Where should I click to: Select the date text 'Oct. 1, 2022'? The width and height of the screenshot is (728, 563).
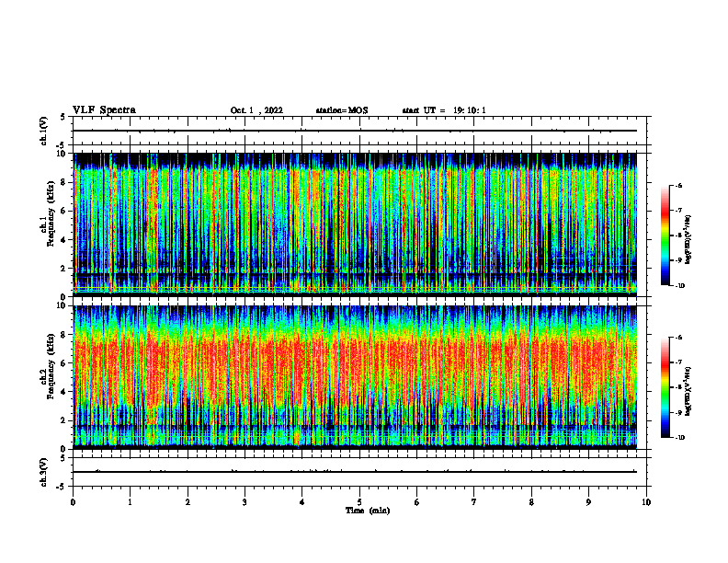coord(256,110)
